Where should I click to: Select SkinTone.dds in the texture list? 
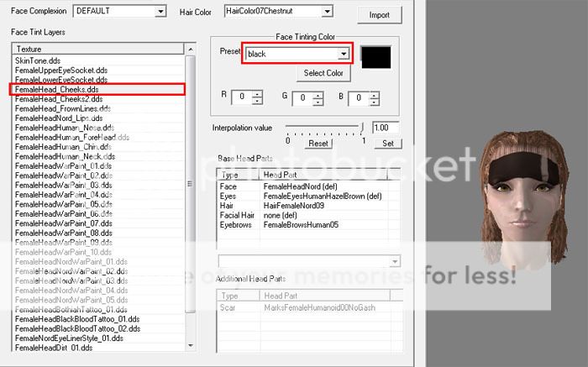tap(38, 60)
